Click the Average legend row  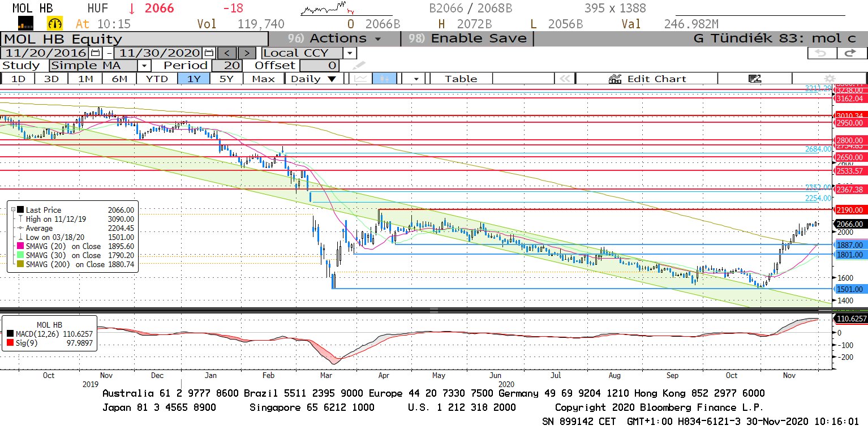point(76,228)
